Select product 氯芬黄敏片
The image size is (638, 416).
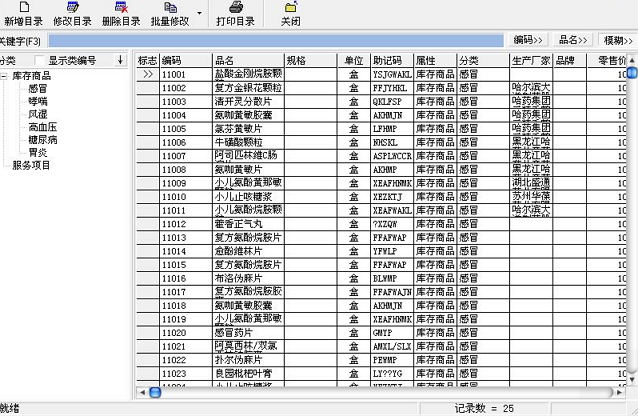248,129
